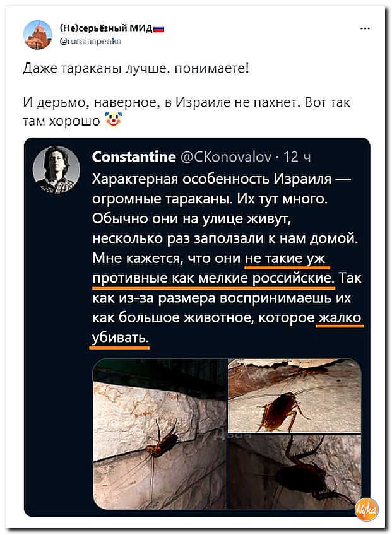Open the (Не)серьёзный МИД display name
This screenshot has height=535, width=392.
point(106,28)
